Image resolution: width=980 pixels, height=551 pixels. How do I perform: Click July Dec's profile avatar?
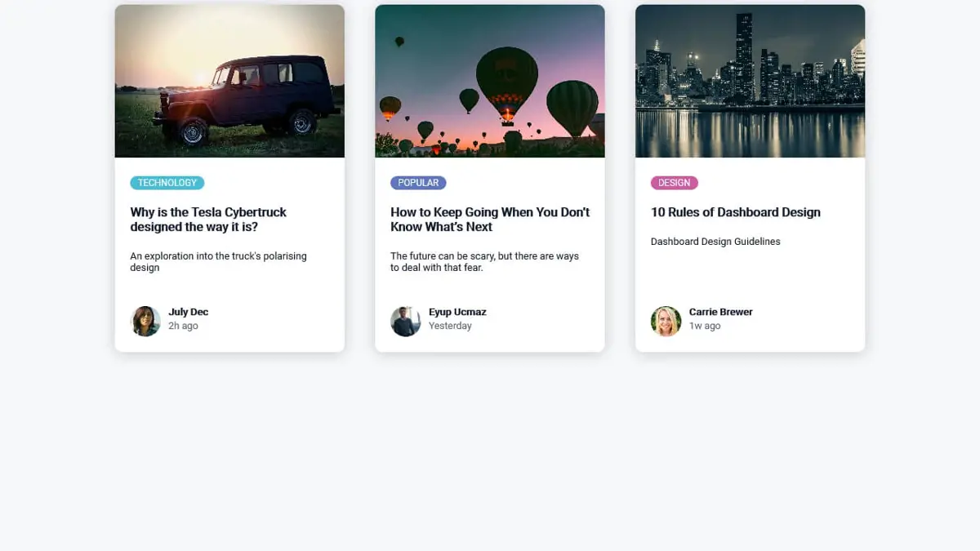coord(145,320)
